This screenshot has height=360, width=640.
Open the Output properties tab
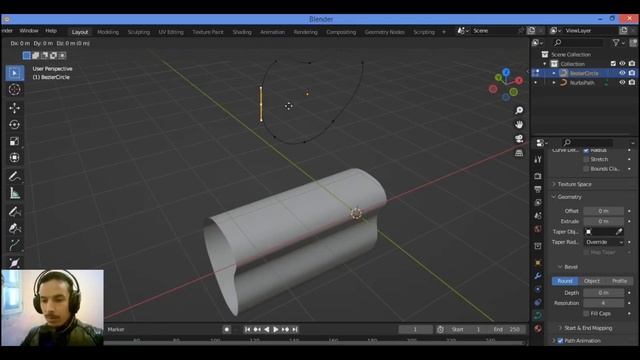click(538, 189)
